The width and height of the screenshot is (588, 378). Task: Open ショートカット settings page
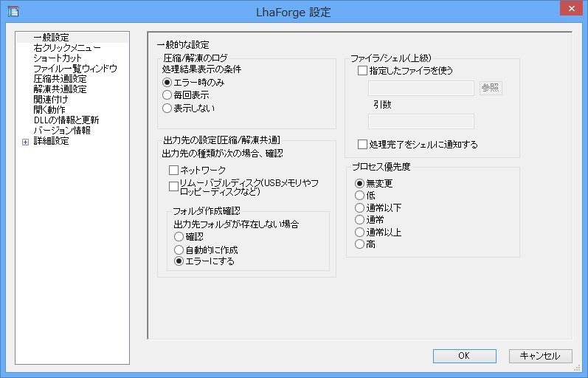[x=57, y=58]
